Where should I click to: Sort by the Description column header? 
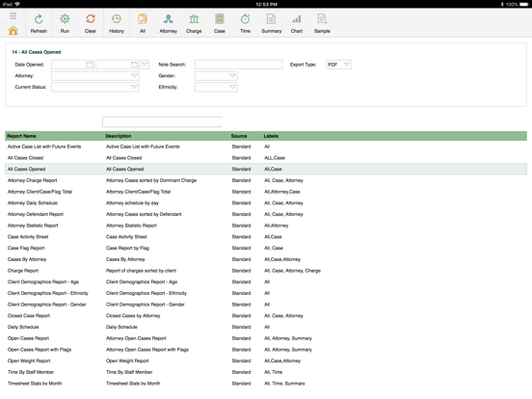point(119,136)
